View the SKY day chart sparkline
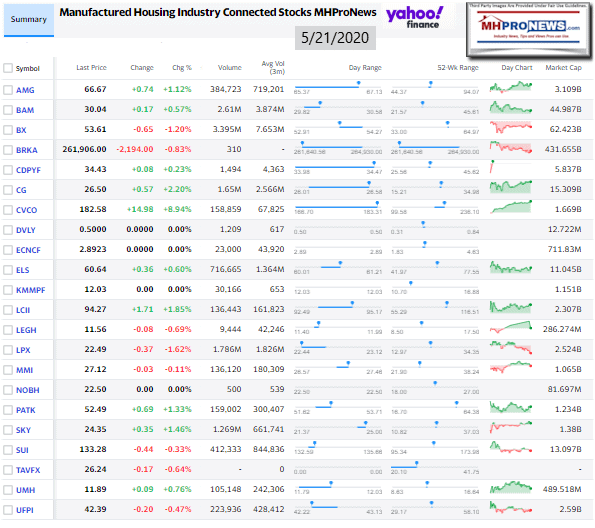 pyautogui.click(x=511, y=427)
